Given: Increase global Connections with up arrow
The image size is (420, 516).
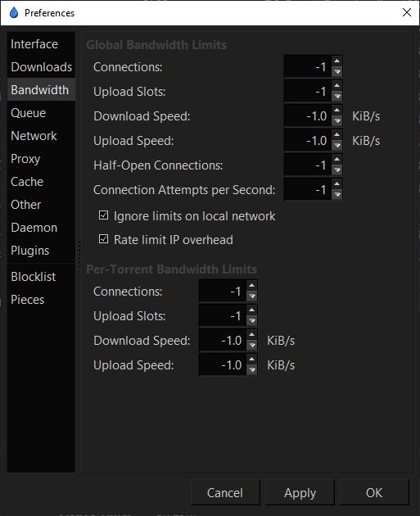Looking at the screenshot, I should pyautogui.click(x=336, y=61).
